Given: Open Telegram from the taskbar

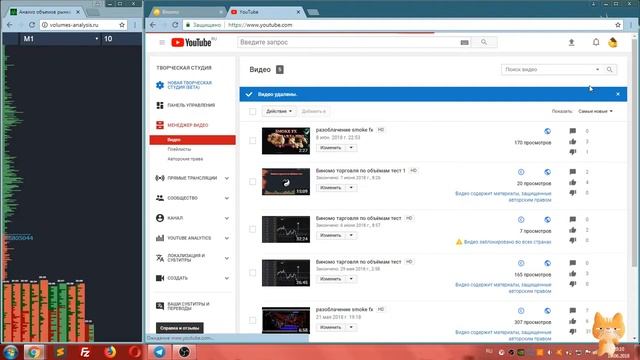Looking at the screenshot, I should [x=160, y=352].
